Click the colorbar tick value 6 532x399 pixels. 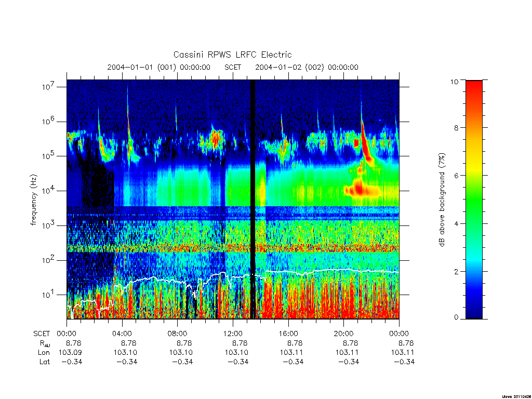456,176
